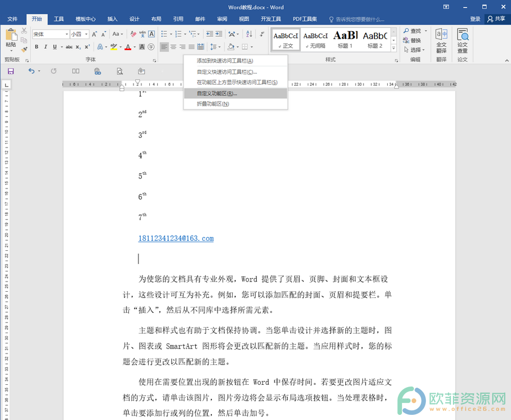
Task: Toggle Underline formatting
Action: tap(55, 47)
